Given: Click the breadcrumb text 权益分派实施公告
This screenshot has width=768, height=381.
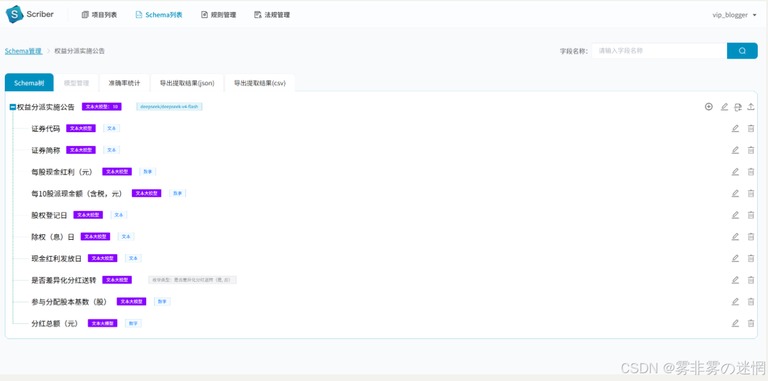Looking at the screenshot, I should pos(79,51).
